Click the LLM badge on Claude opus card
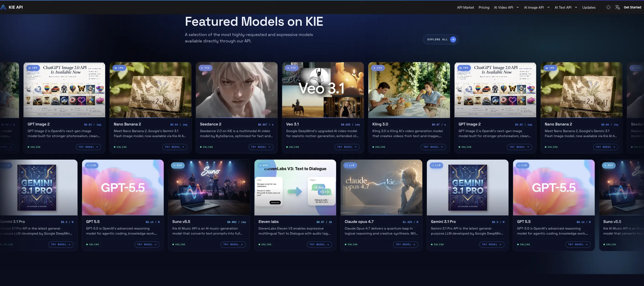 (350, 165)
